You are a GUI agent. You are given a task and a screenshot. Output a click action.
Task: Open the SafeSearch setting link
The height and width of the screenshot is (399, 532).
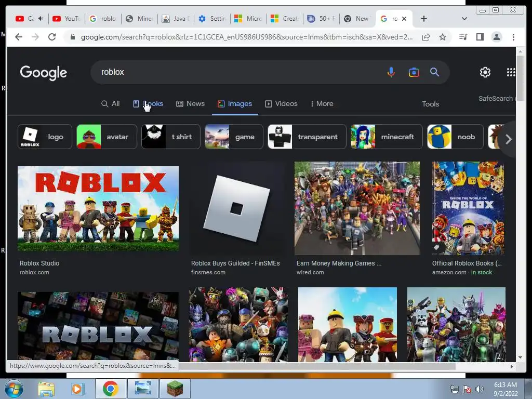(x=497, y=98)
